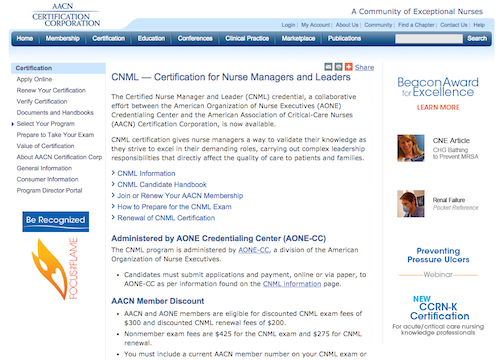Open the Publications menu
This screenshot has width=500, height=360.
(344, 38)
